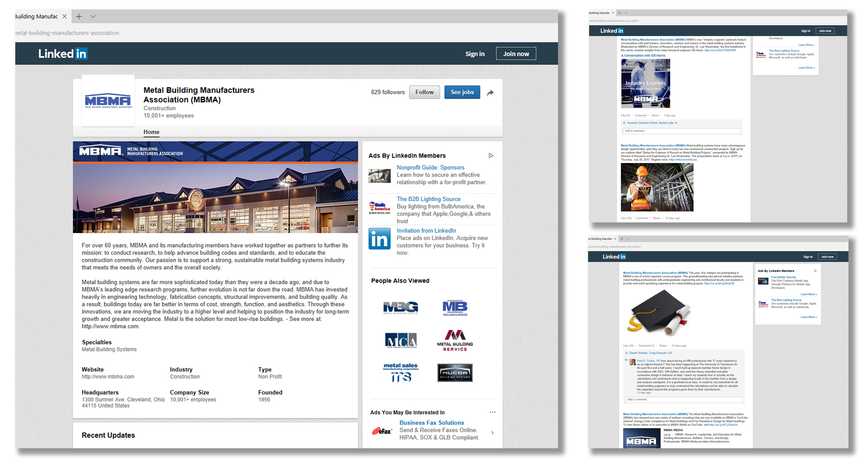
Task: Click the MBG Metal Building Group logo
Action: point(401,308)
